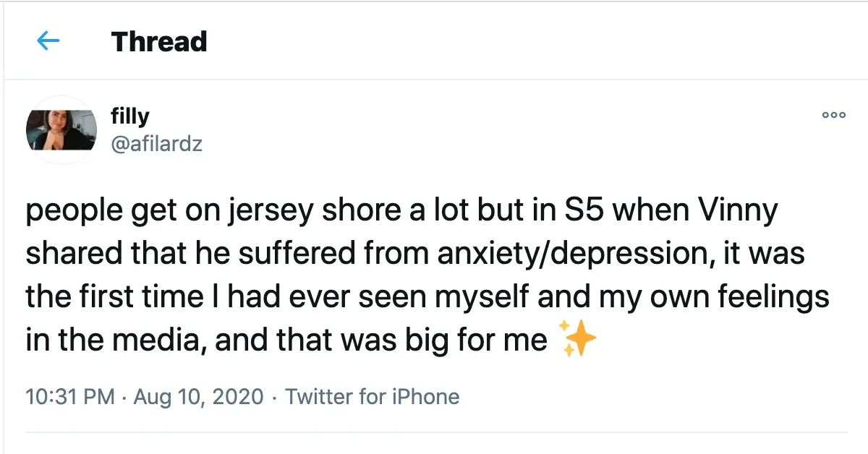Visit the @afilardz handle link
Viewport: 868px width, 454px height.
coord(156,144)
